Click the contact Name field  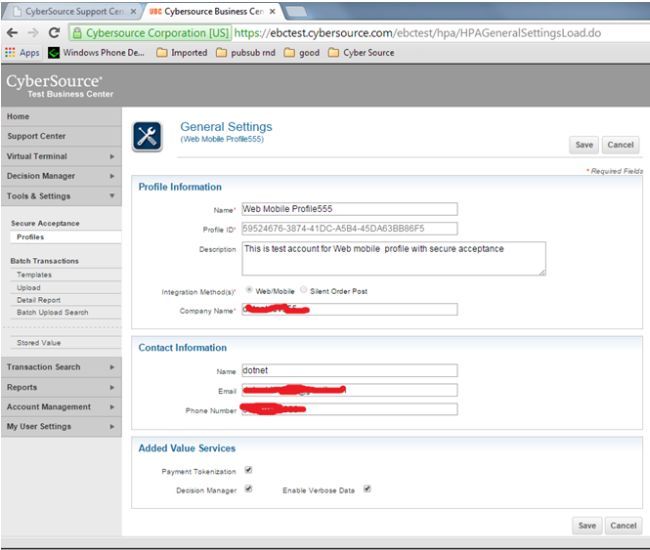coord(349,370)
